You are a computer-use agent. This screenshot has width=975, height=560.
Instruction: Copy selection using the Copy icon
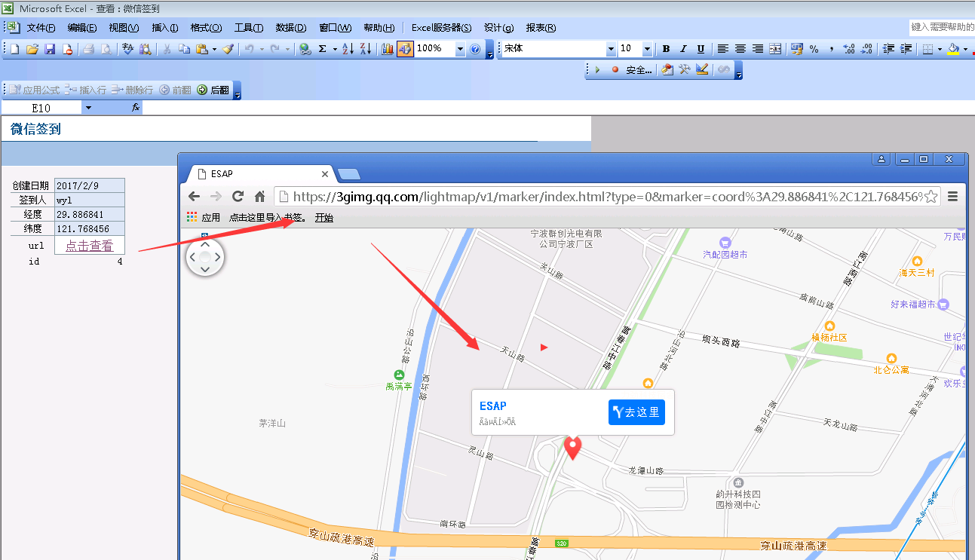[184, 49]
